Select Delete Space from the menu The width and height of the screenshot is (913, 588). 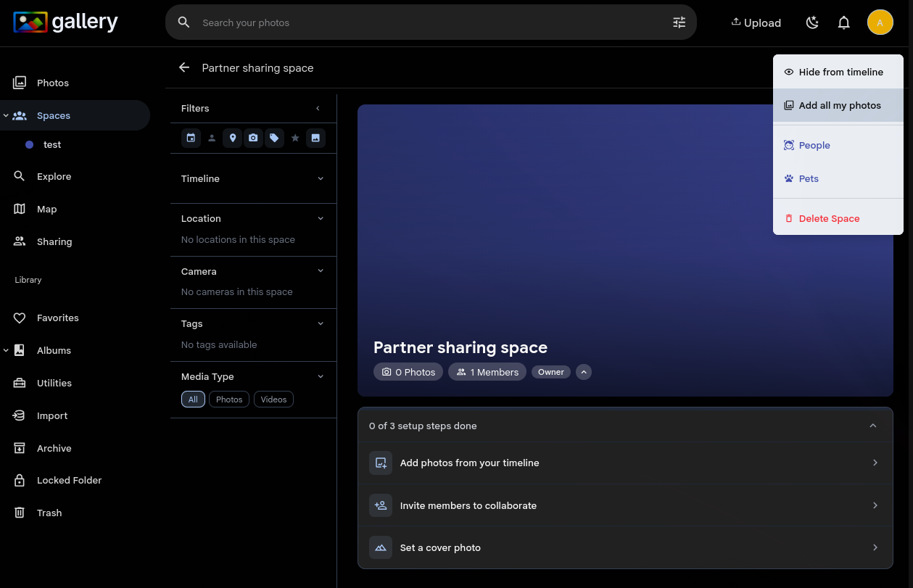[x=829, y=218]
